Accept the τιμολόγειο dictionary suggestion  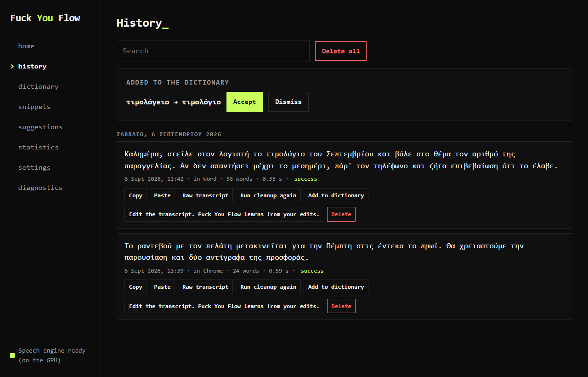point(244,102)
